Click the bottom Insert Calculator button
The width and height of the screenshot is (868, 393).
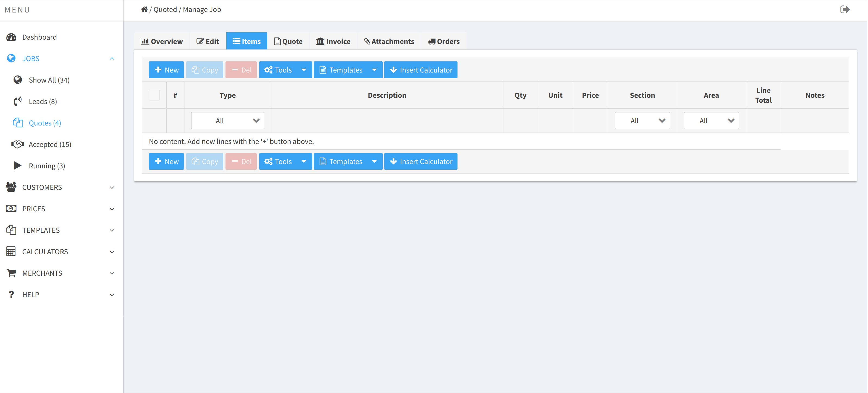point(421,162)
